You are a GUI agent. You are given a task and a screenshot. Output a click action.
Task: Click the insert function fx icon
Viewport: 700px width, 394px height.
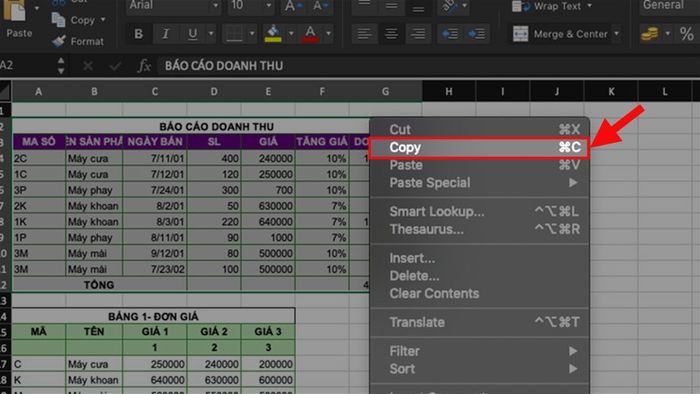point(144,66)
